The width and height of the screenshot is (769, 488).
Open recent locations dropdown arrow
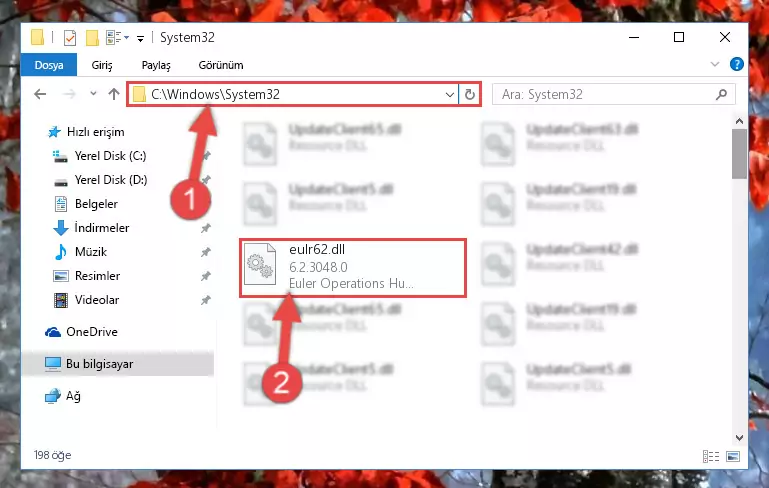tap(93, 93)
